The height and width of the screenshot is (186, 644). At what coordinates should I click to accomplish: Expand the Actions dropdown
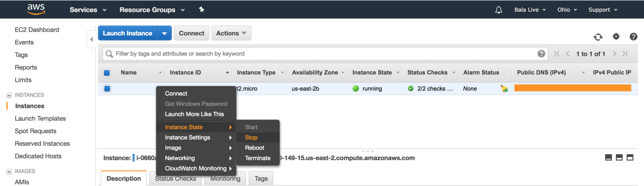pos(231,33)
